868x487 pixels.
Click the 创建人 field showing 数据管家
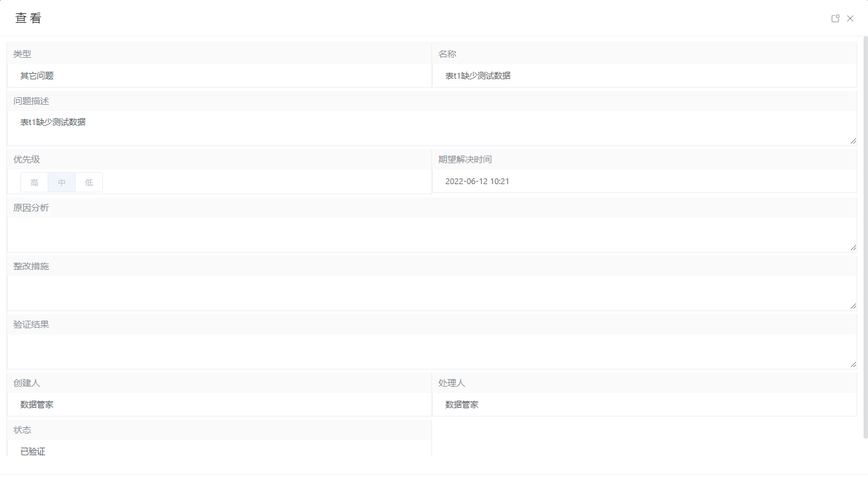point(219,404)
